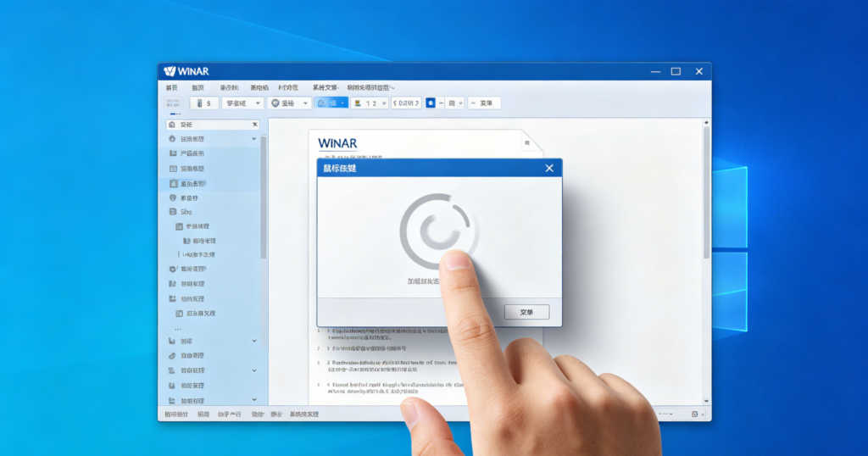Image resolution: width=868 pixels, height=456 pixels.
Task: Click the gear icon in the sidebar
Action: [x=173, y=269]
